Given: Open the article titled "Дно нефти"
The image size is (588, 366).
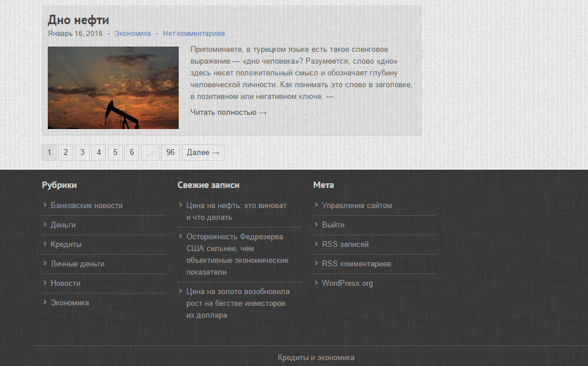Looking at the screenshot, I should [78, 20].
